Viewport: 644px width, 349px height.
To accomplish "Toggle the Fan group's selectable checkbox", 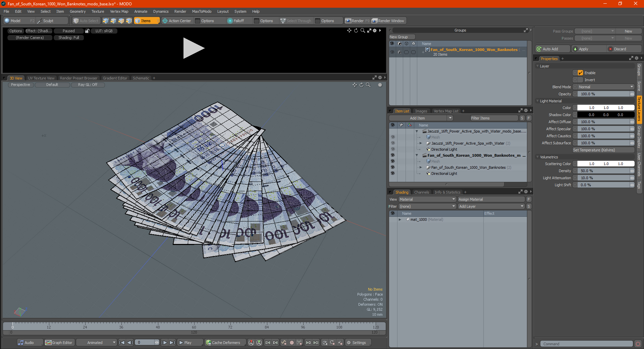I will [406, 52].
